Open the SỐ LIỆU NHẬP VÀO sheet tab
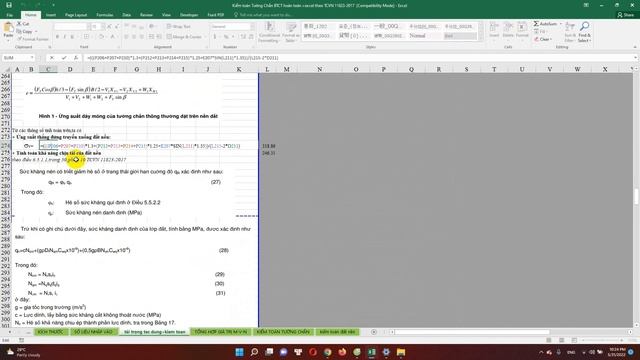 (x=93, y=332)
